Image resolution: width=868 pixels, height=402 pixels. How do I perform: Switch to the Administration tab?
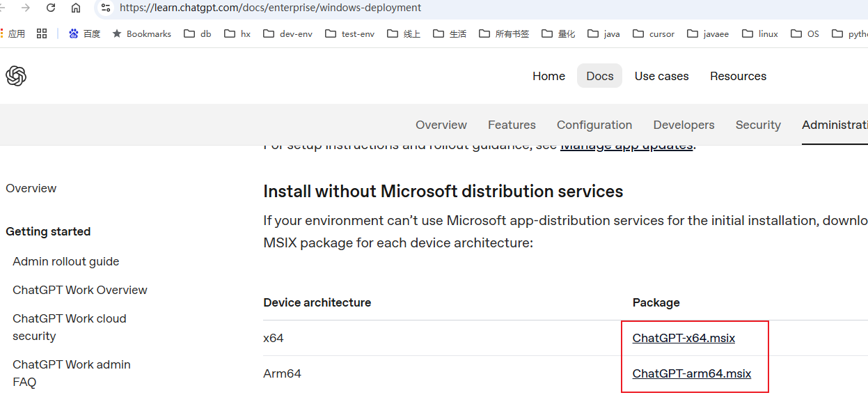tap(835, 125)
